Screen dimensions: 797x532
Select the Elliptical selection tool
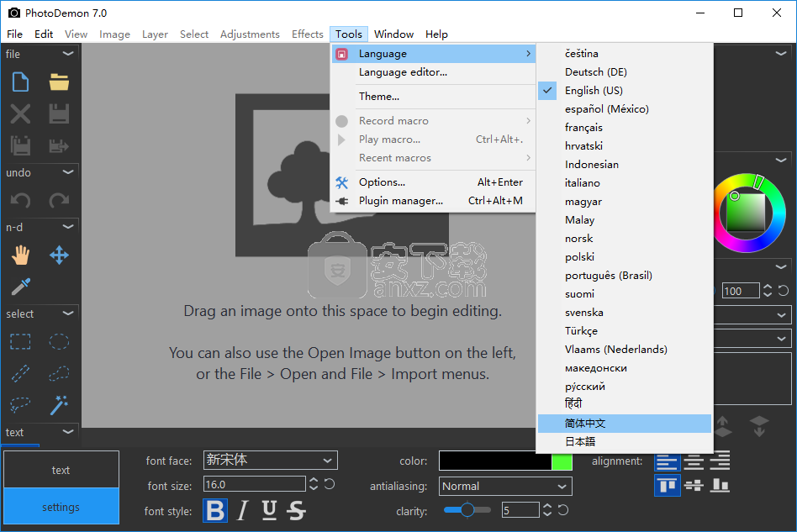pos(59,342)
